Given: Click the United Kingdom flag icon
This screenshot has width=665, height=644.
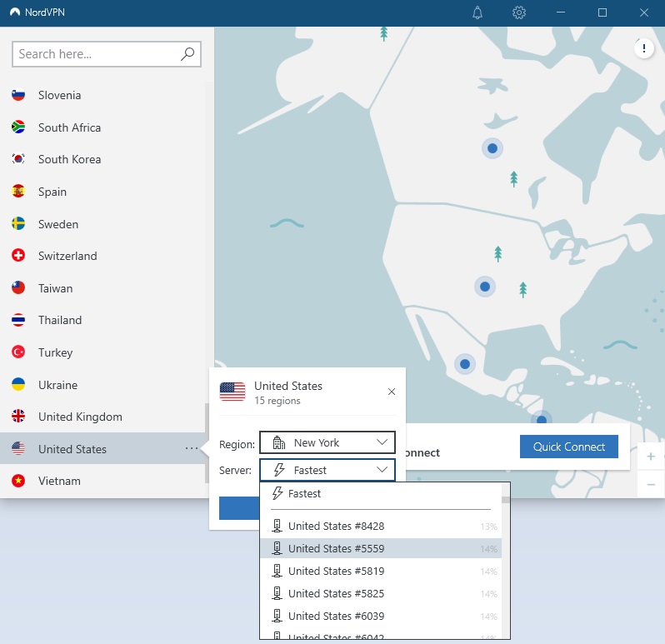Looking at the screenshot, I should 18,417.
